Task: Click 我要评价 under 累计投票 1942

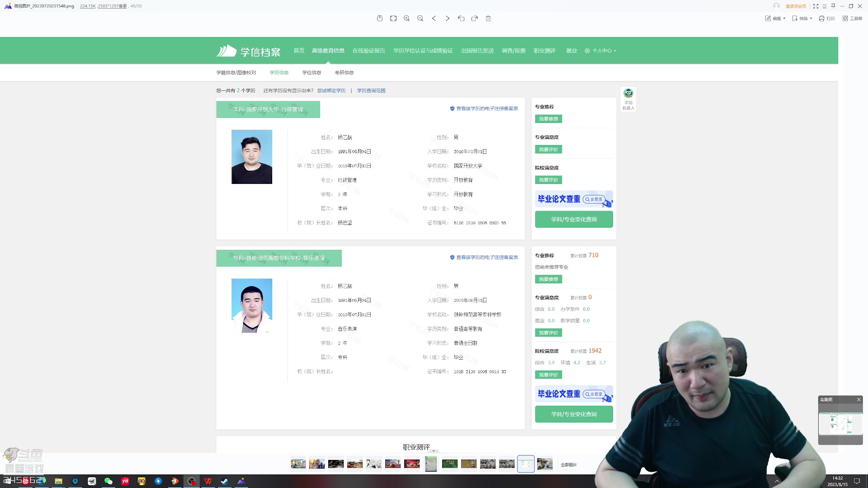Action: pos(548,375)
